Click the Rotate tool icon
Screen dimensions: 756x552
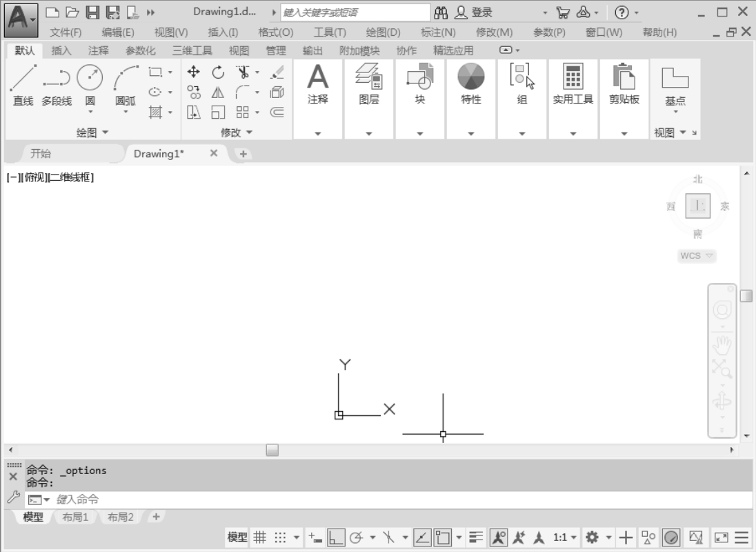tap(218, 72)
